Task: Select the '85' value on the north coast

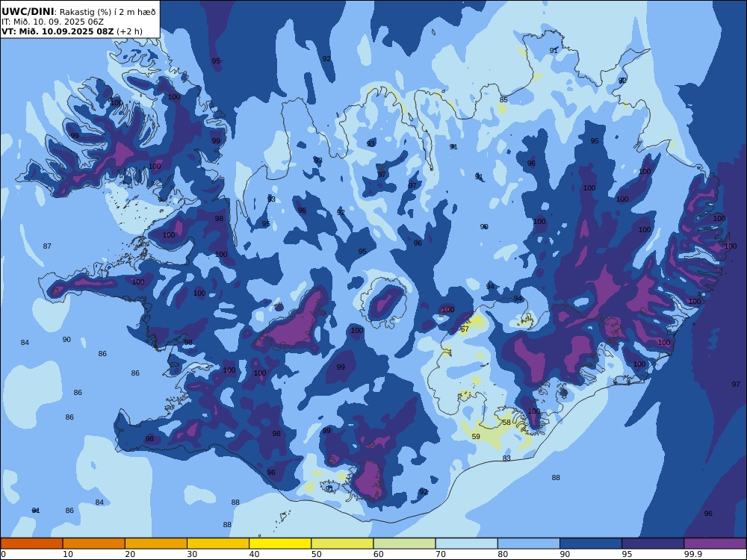Action: pos(503,100)
